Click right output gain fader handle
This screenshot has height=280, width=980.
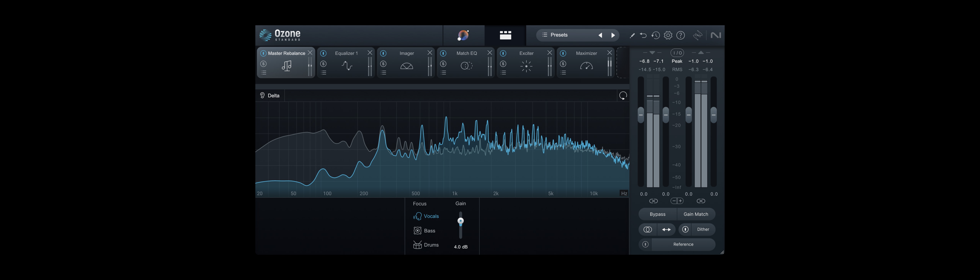[714, 115]
